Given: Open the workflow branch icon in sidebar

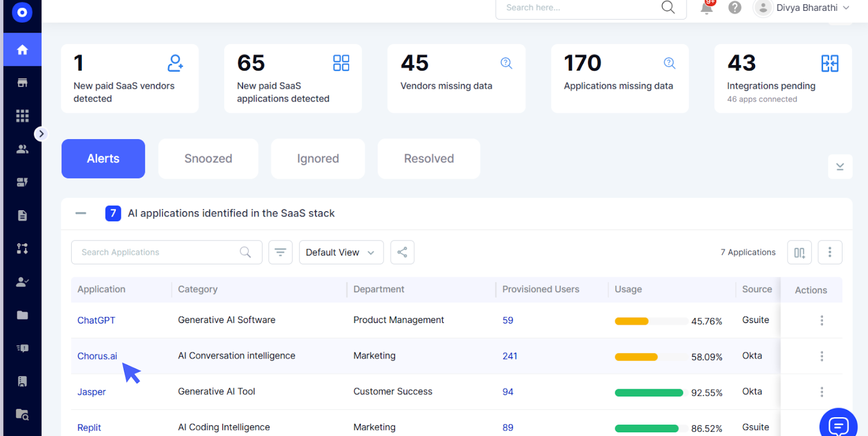Looking at the screenshot, I should [x=22, y=248].
